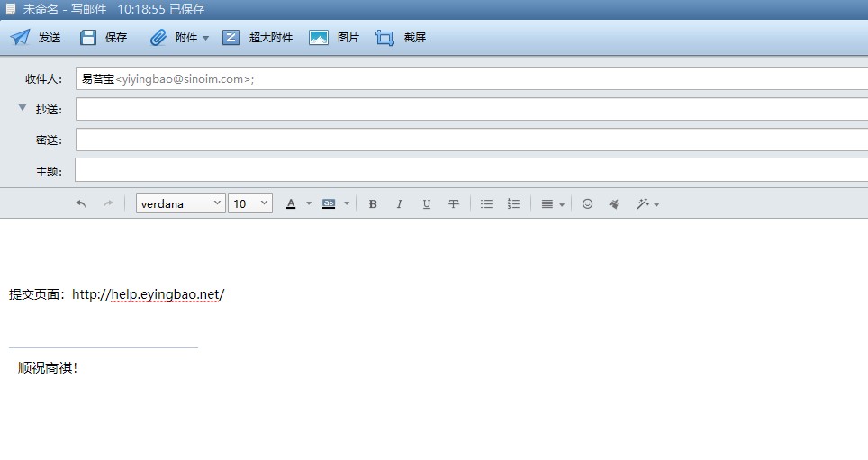Click the insert picture (图片) icon
Screen dimensions: 868x460
coord(319,38)
